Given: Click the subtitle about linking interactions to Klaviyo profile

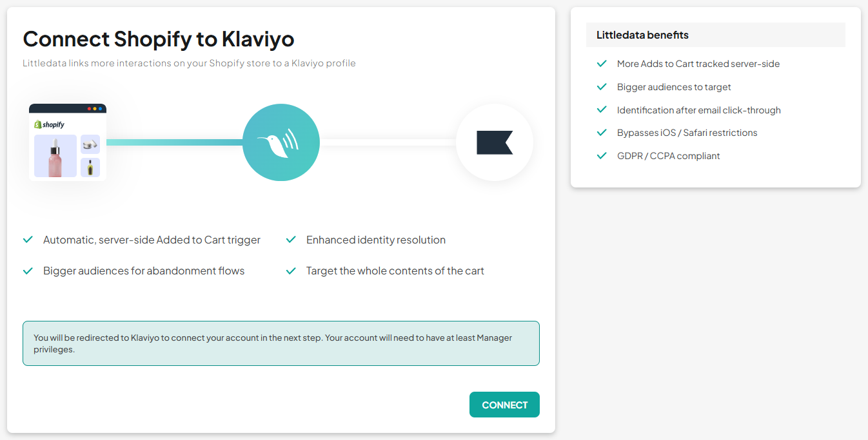Looking at the screenshot, I should click(x=189, y=63).
